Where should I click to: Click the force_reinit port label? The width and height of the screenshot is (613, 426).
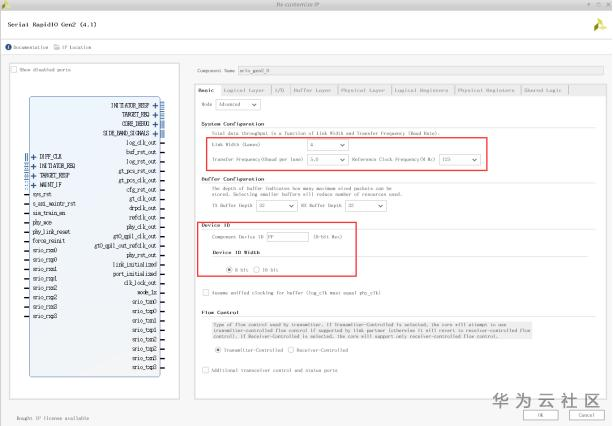(x=49, y=241)
